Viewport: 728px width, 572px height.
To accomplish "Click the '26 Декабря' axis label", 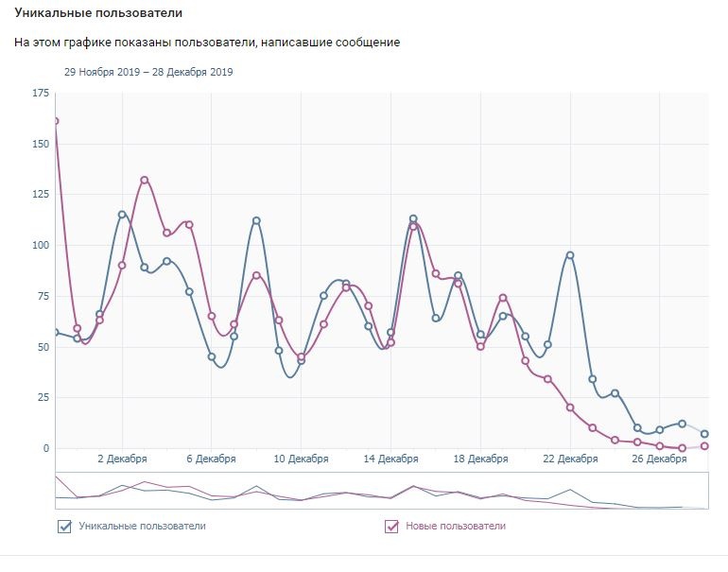I will [659, 459].
